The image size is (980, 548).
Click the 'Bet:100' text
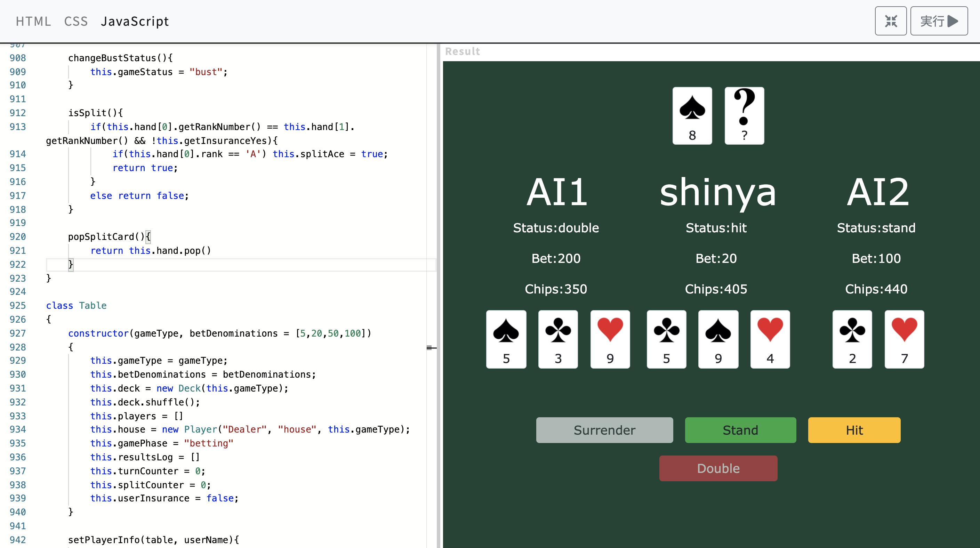[876, 259]
